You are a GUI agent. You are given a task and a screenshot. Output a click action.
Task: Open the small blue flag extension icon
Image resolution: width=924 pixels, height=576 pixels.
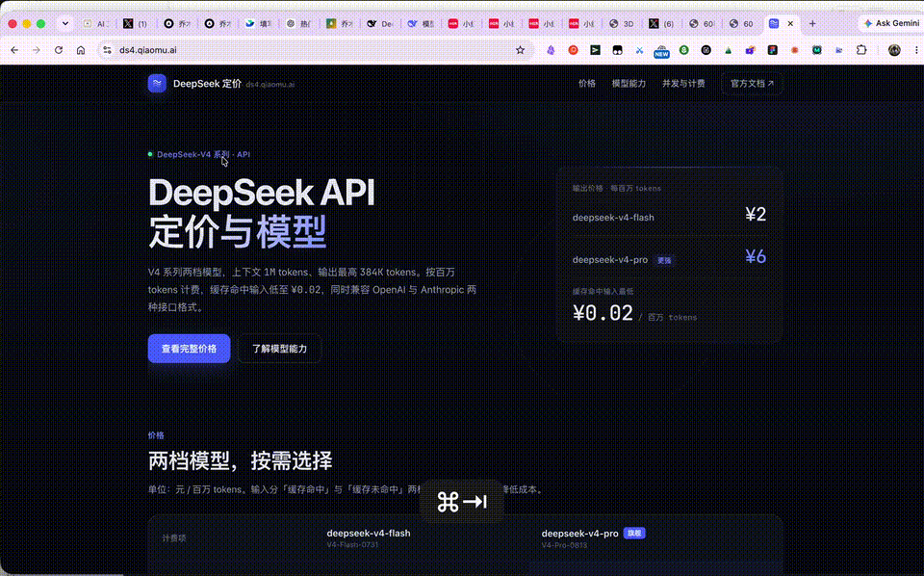tap(838, 50)
